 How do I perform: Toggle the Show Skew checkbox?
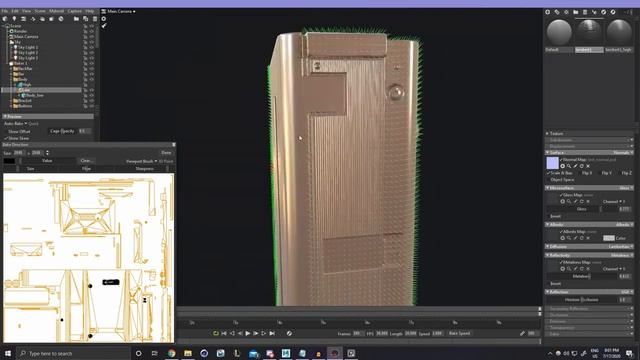(x=6, y=138)
